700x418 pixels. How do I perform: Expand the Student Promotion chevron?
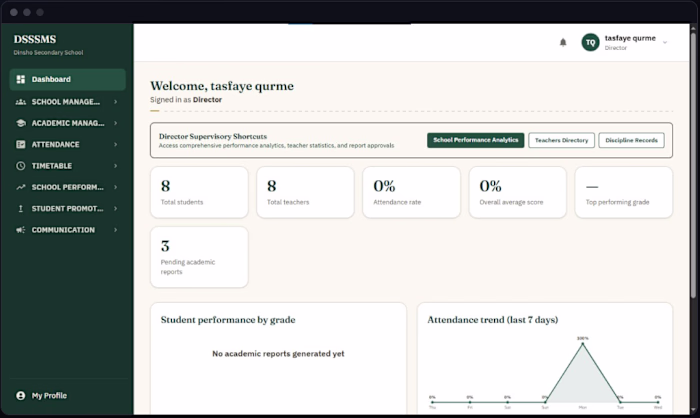(116, 209)
